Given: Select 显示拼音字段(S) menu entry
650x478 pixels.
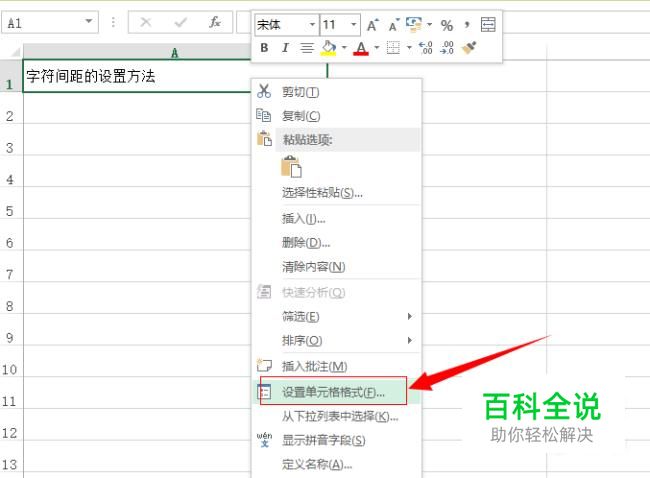Looking at the screenshot, I should pyautogui.click(x=337, y=440).
